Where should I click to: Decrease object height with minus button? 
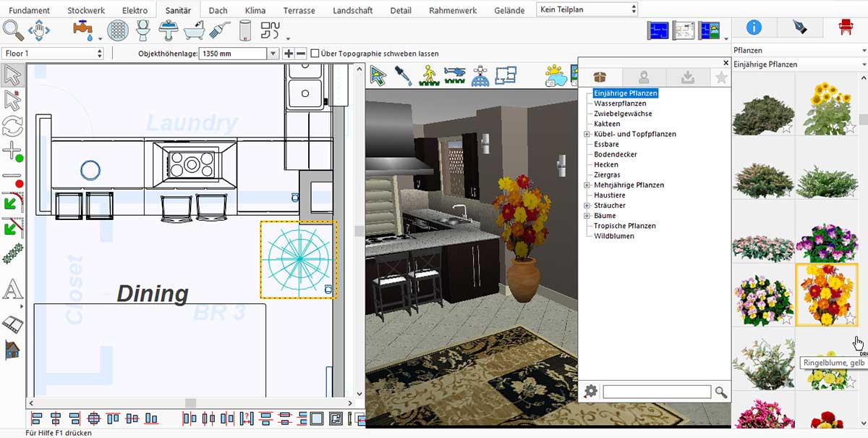click(301, 54)
